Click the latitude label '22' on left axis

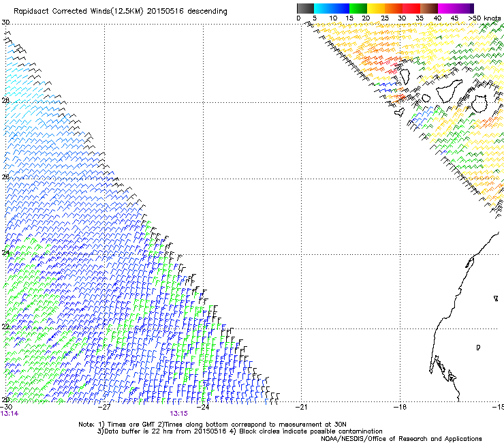tap(5, 327)
